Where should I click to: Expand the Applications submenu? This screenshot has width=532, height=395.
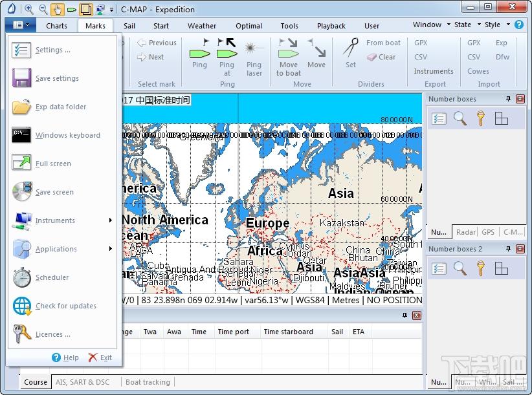[62, 249]
